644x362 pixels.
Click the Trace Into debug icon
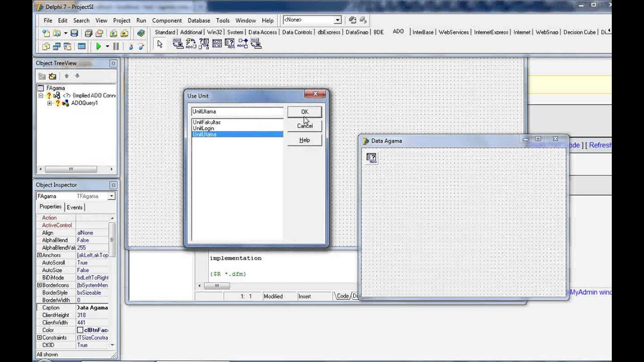pos(131,46)
